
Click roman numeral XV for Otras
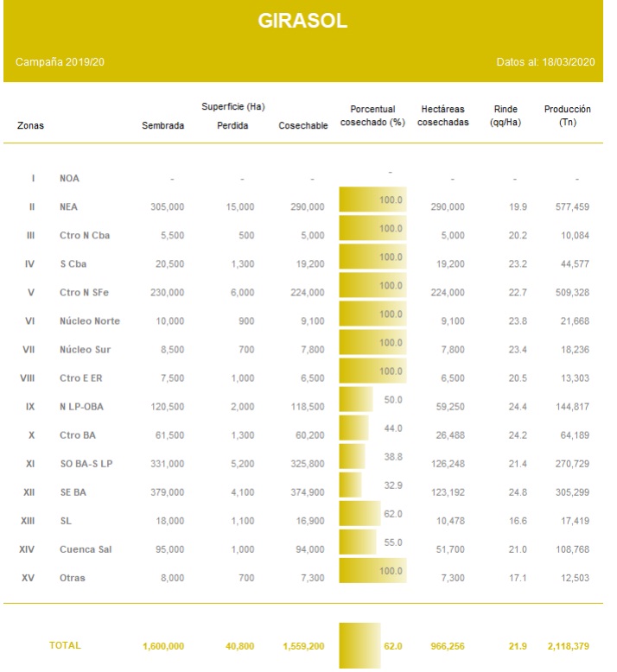coord(28,578)
